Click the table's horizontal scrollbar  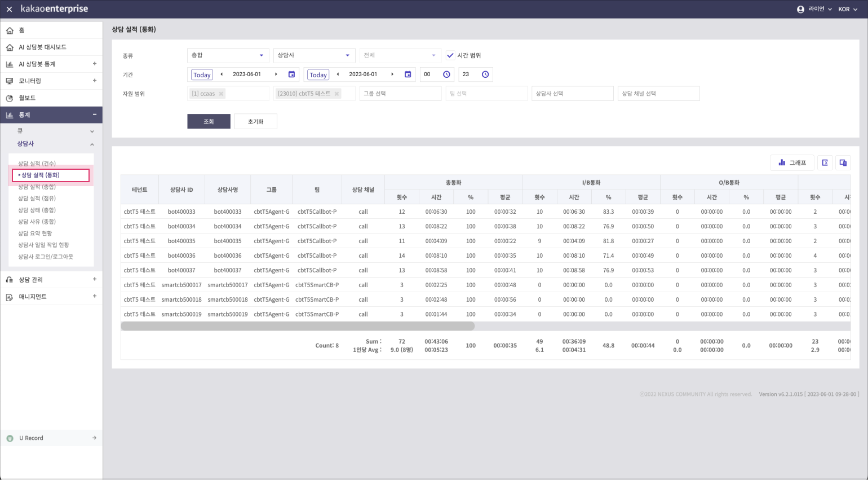[x=298, y=326]
